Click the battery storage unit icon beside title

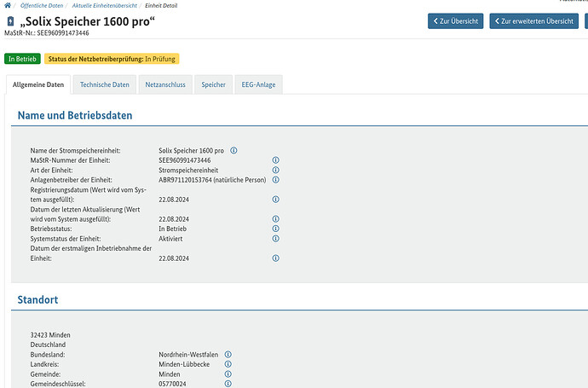10,21
